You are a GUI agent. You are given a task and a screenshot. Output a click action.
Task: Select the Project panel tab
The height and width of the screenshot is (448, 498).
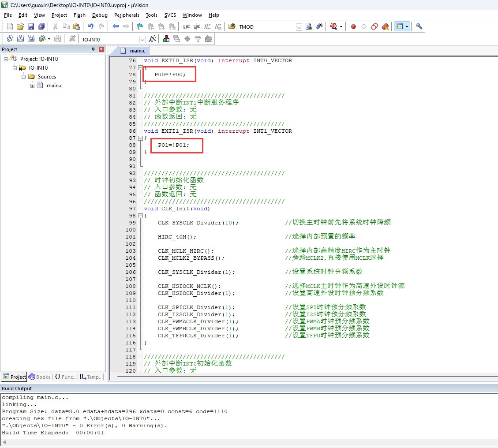coord(14,377)
